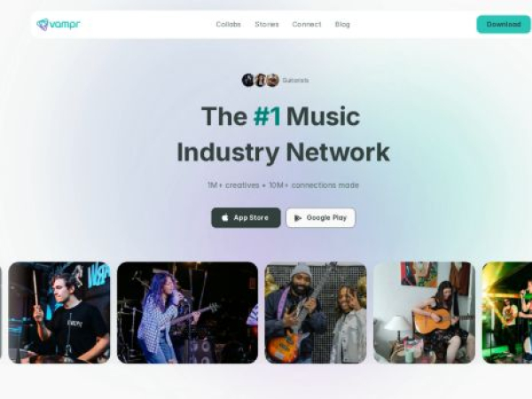Open the green-lit stage photo
532x399 pixels.
point(507,312)
